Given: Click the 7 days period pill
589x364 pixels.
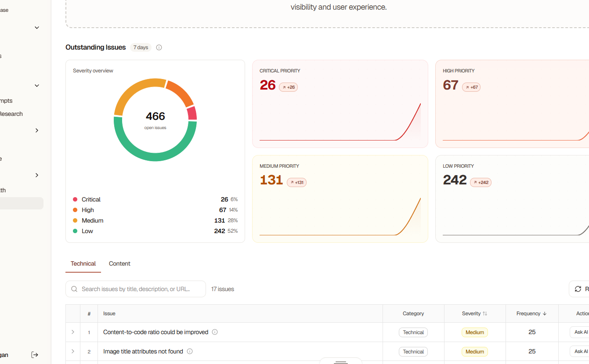Looking at the screenshot, I should pos(141,47).
